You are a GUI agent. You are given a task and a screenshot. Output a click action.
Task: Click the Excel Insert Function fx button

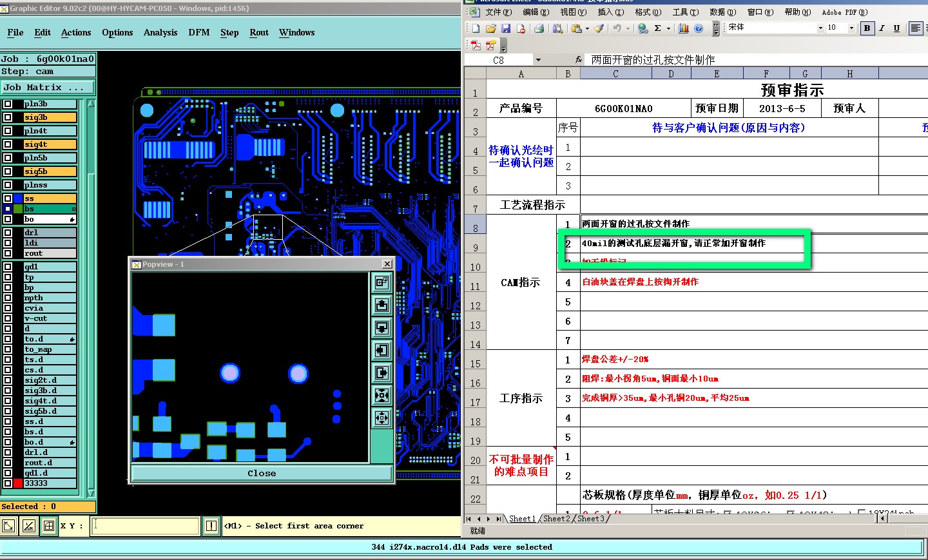(579, 60)
